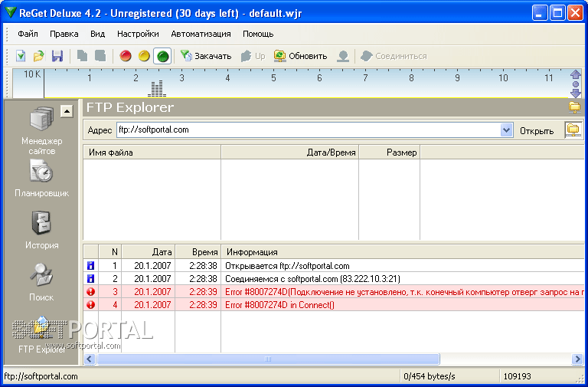Minimize the ReGet Deluxe window

(540, 13)
